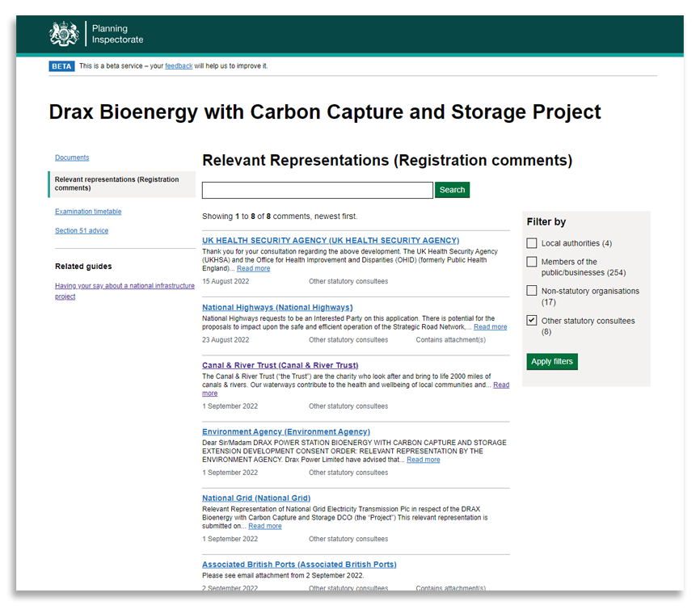This screenshot has width=700, height=614.
Task: Tick the Local authorities (4) checkbox
Action: [x=532, y=243]
